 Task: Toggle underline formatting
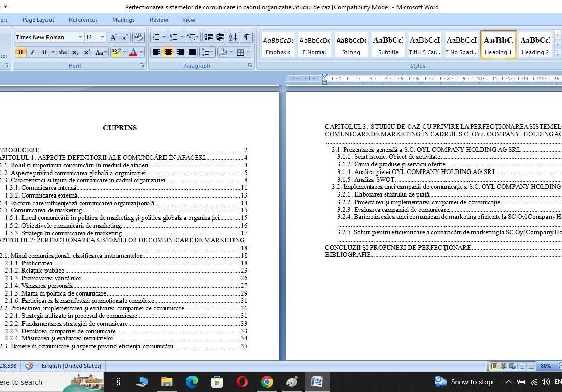pyautogui.click(x=43, y=53)
